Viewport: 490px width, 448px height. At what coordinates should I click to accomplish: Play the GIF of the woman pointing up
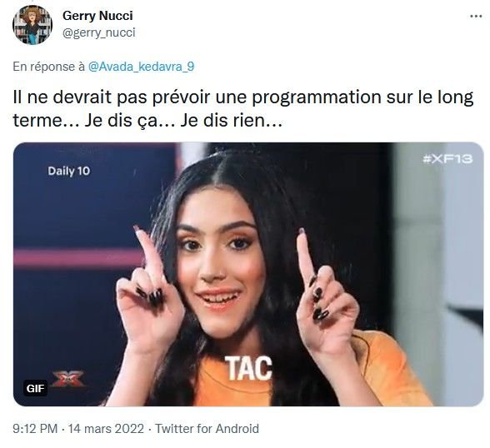tap(248, 275)
